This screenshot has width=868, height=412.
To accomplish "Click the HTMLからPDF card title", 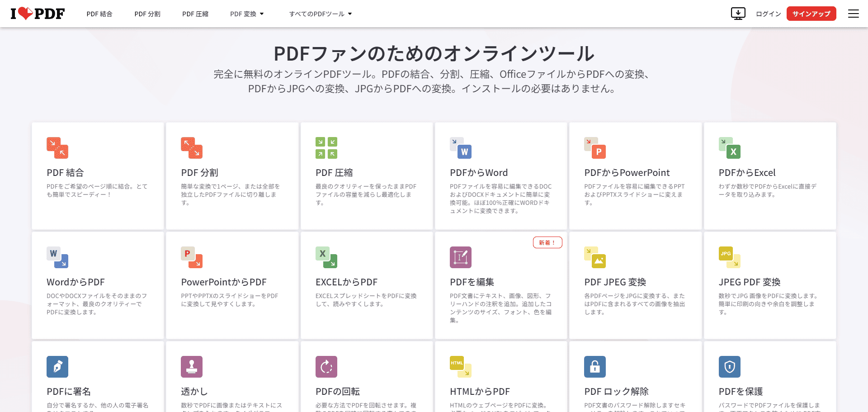I will click(480, 392).
